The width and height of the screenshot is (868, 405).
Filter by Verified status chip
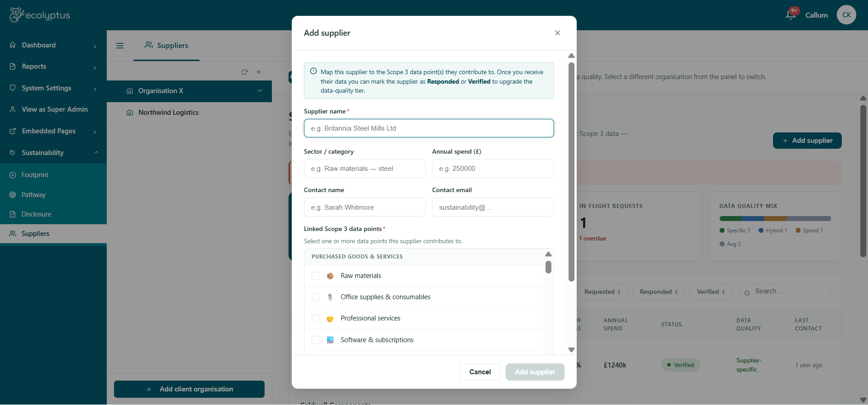click(x=711, y=292)
